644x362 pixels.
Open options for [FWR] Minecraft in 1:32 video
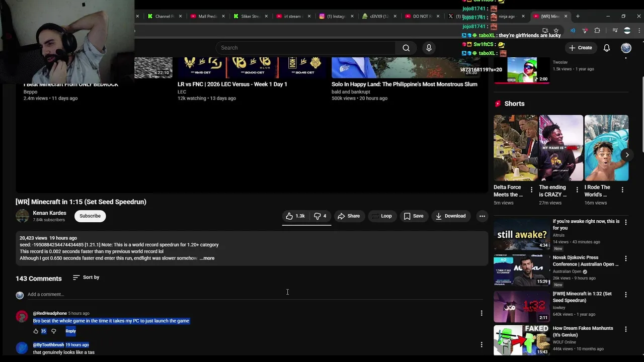[626, 294]
